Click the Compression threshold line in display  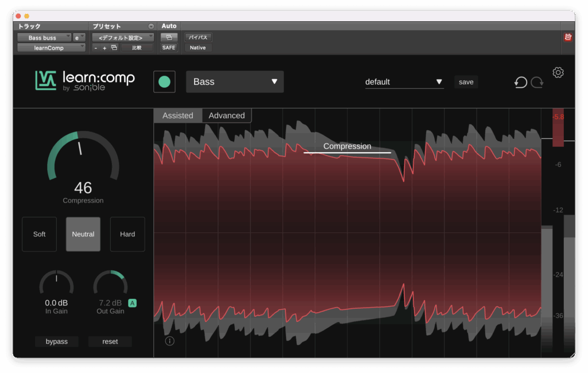(347, 153)
